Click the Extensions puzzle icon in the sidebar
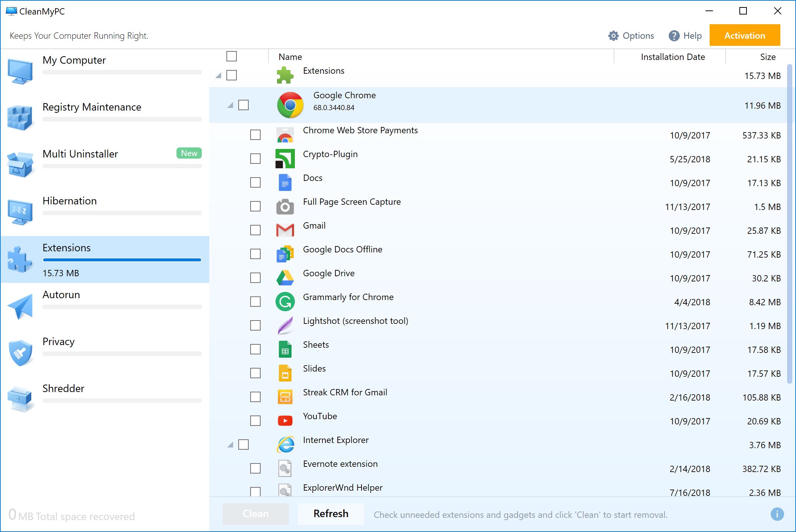 20,259
